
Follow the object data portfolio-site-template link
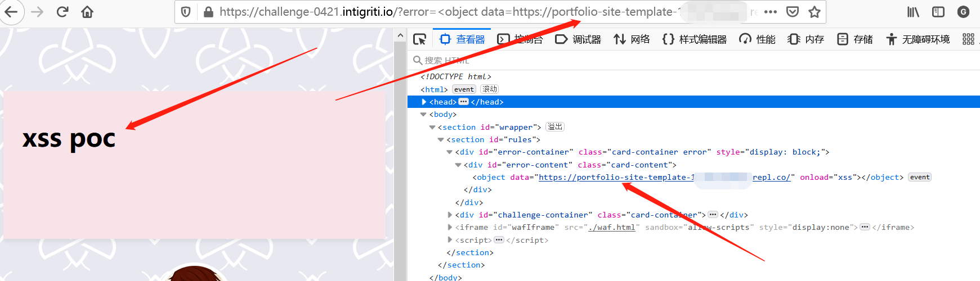pos(665,178)
